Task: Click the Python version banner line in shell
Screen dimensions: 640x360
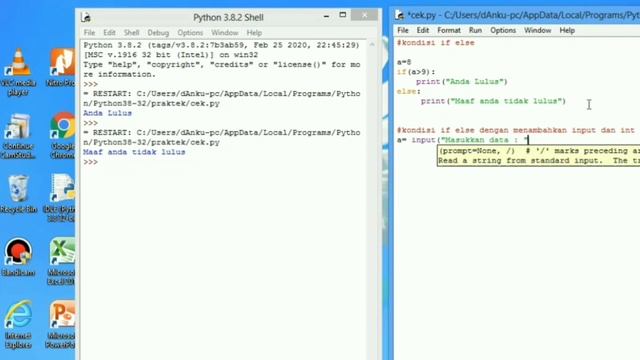Action: pos(221,45)
